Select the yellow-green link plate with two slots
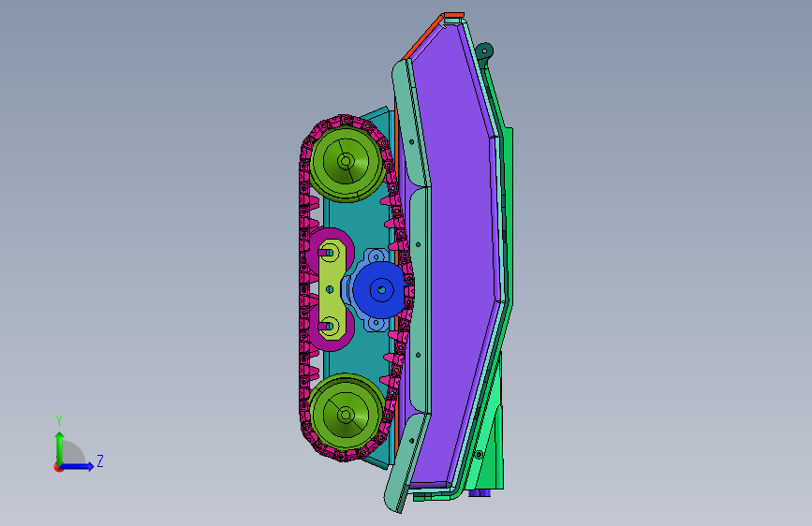Image resolution: width=812 pixels, height=526 pixels. 332,289
